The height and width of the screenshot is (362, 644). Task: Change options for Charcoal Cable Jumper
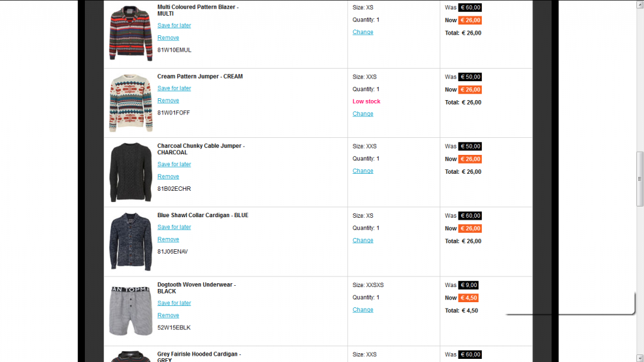coord(363,171)
